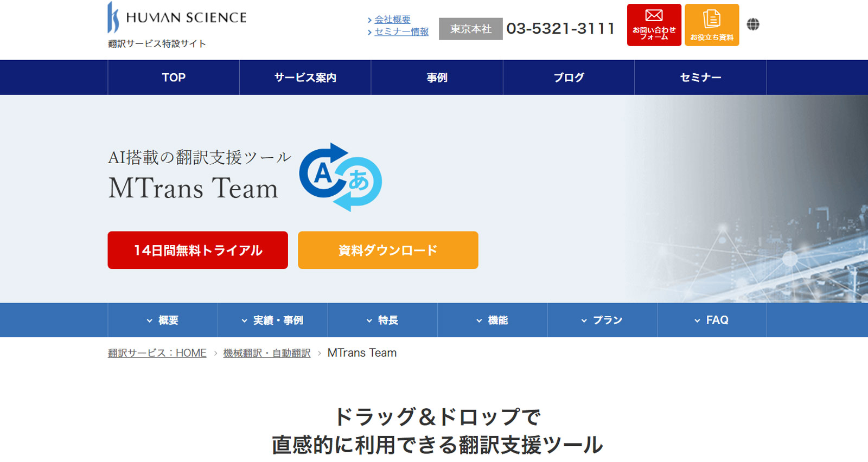Jump to the FAQ section
The image size is (868, 462).
pos(712,320)
